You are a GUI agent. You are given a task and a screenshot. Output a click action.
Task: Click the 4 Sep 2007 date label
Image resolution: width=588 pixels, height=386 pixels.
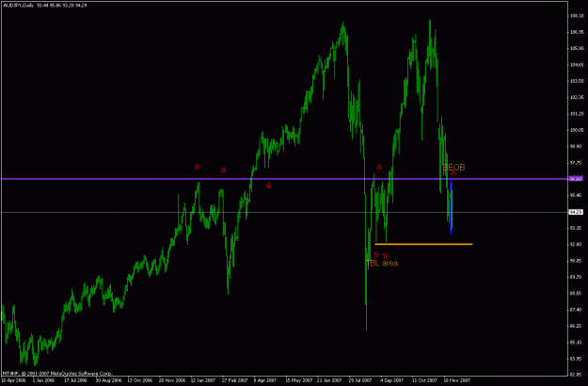392,380
